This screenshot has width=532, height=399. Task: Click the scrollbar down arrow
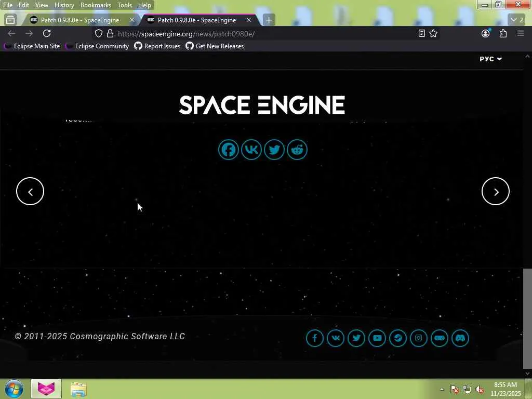coord(527,374)
